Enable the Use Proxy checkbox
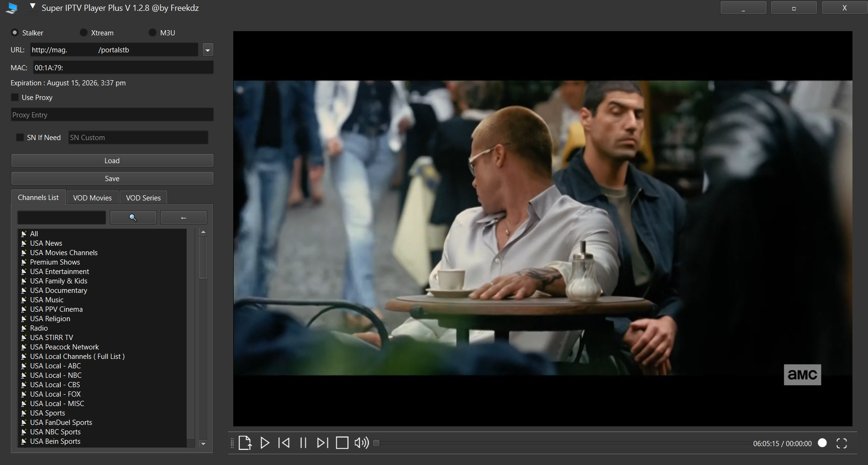The width and height of the screenshot is (868, 465). pos(15,97)
